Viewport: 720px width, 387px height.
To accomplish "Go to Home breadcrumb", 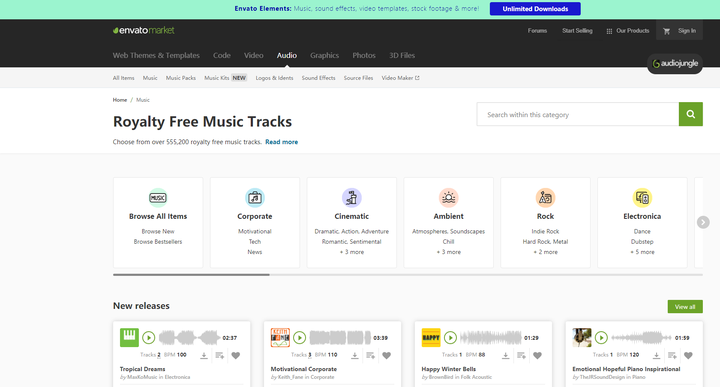I will (x=120, y=100).
